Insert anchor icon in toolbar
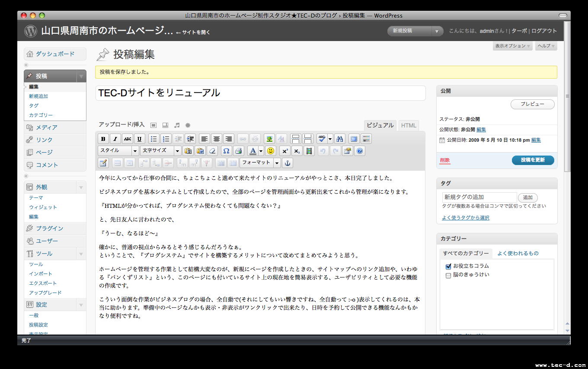This screenshot has width=588, height=369. (x=288, y=163)
